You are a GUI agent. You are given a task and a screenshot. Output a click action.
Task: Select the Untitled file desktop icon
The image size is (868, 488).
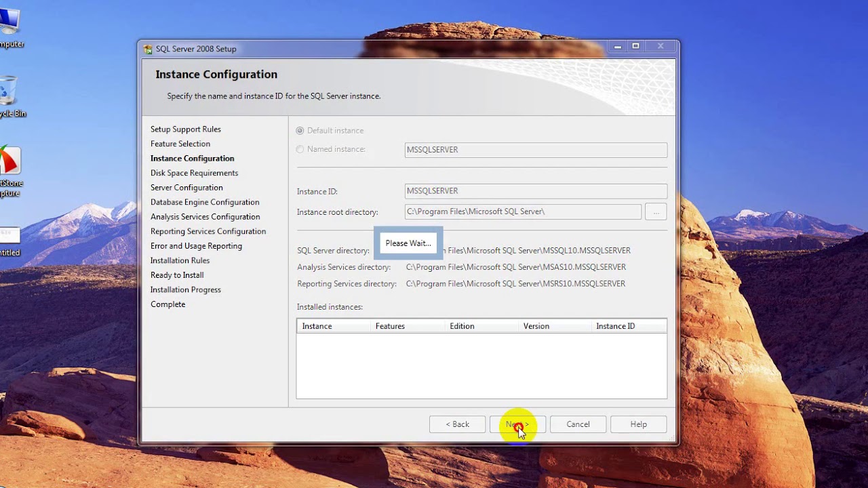(x=9, y=241)
